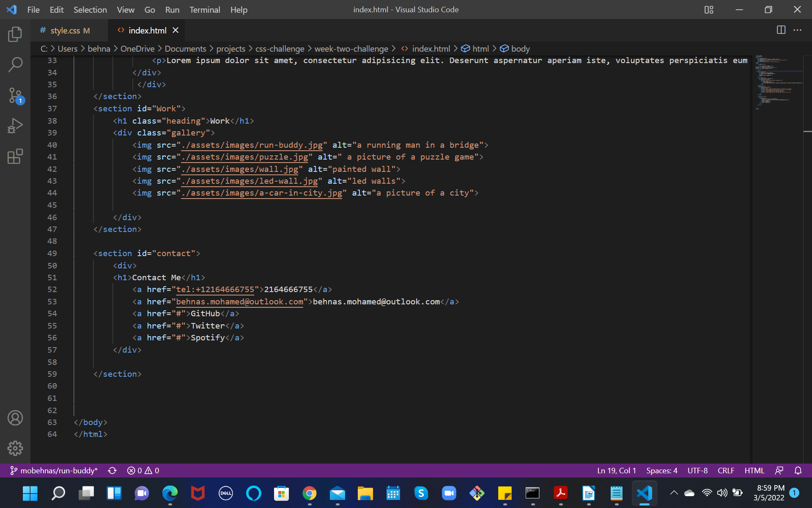
Task: Open Run and Debug view
Action: tap(15, 126)
